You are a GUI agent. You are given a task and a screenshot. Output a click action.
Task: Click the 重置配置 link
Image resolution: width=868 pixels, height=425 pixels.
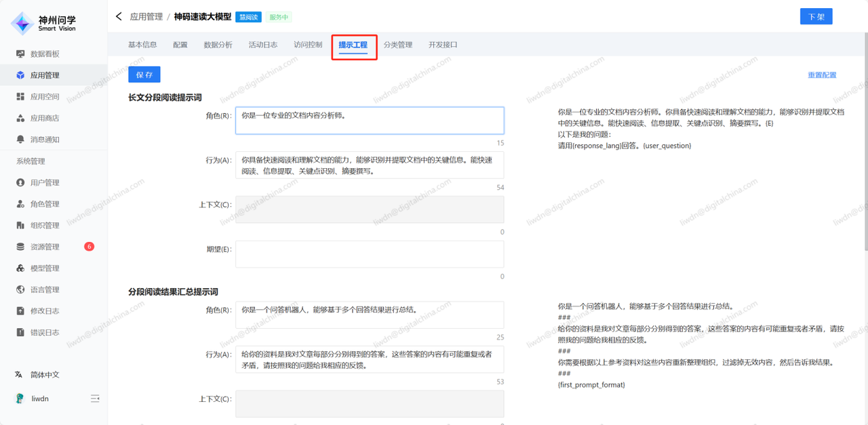coord(822,75)
